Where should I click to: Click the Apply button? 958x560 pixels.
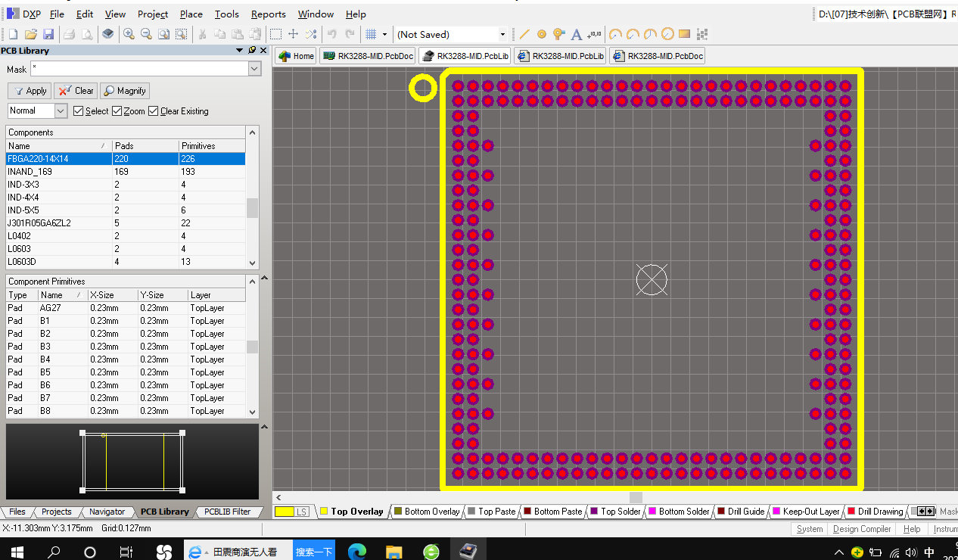[x=30, y=91]
